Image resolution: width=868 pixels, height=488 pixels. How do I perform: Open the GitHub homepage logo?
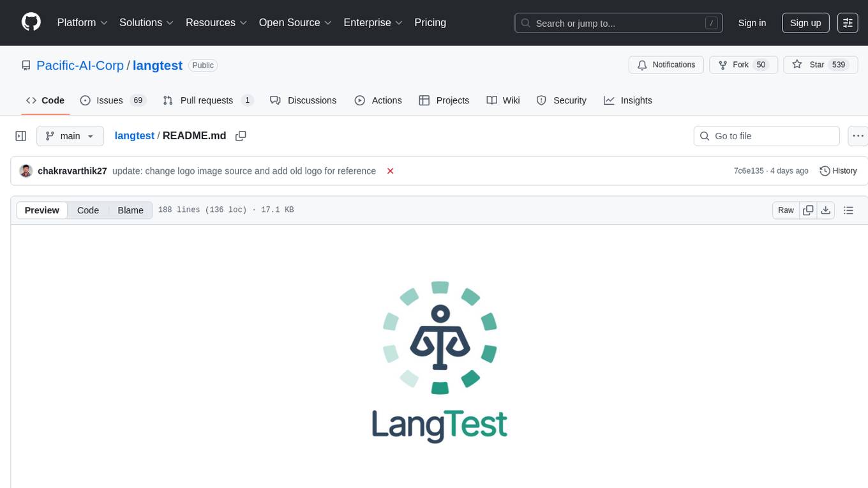click(x=31, y=22)
